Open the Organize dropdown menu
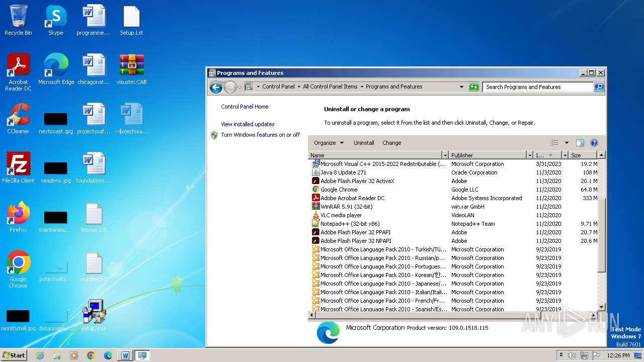Viewport: 644px width, 362px height. tap(329, 143)
